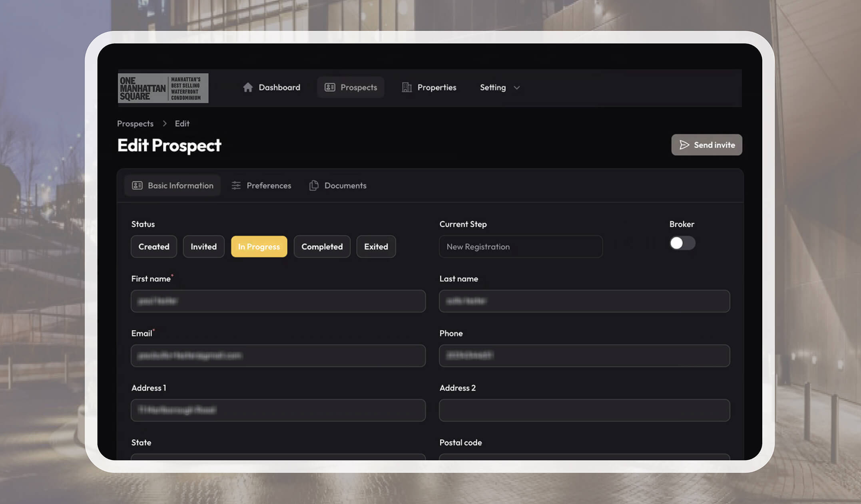This screenshot has height=504, width=861.
Task: Click into the empty Address 2 field
Action: (584, 410)
